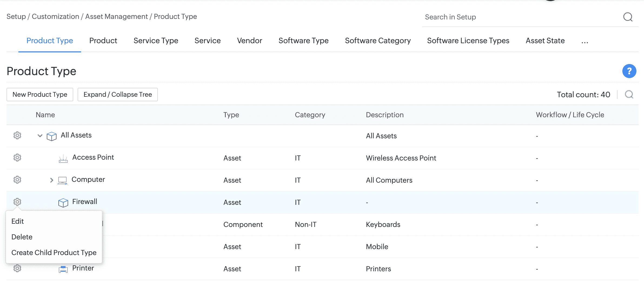Image resolution: width=644 pixels, height=281 pixels.
Task: Open gear settings for Computer row
Action: click(x=17, y=180)
